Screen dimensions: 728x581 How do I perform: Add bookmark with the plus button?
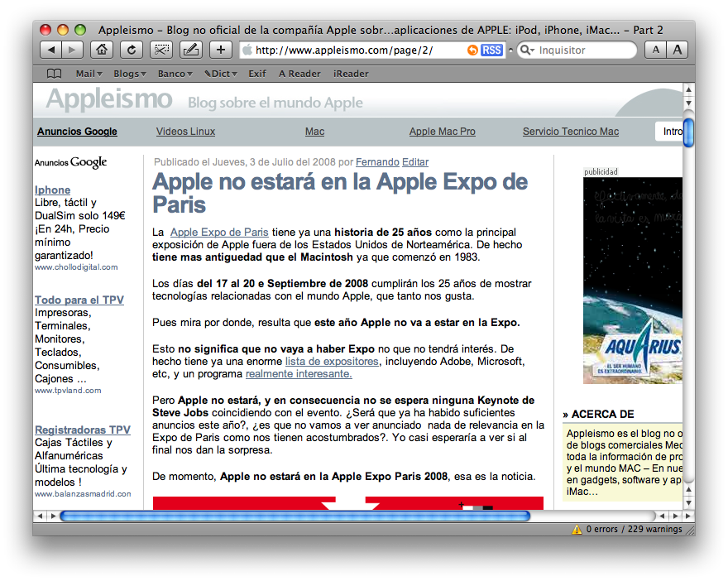click(221, 50)
